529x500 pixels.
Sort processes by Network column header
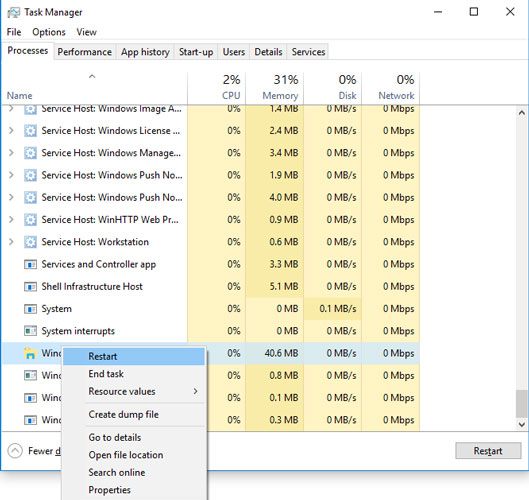390,88
